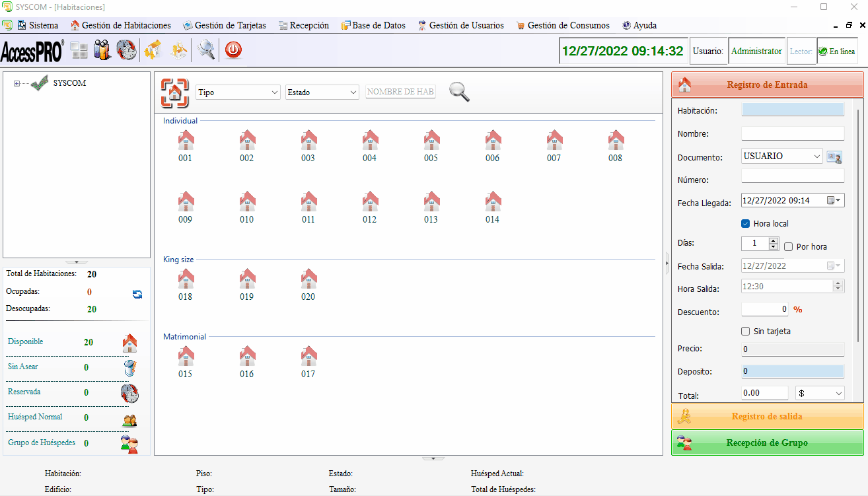Click the red power button in toolbar
Image resolution: width=868 pixels, height=496 pixels.
(234, 50)
